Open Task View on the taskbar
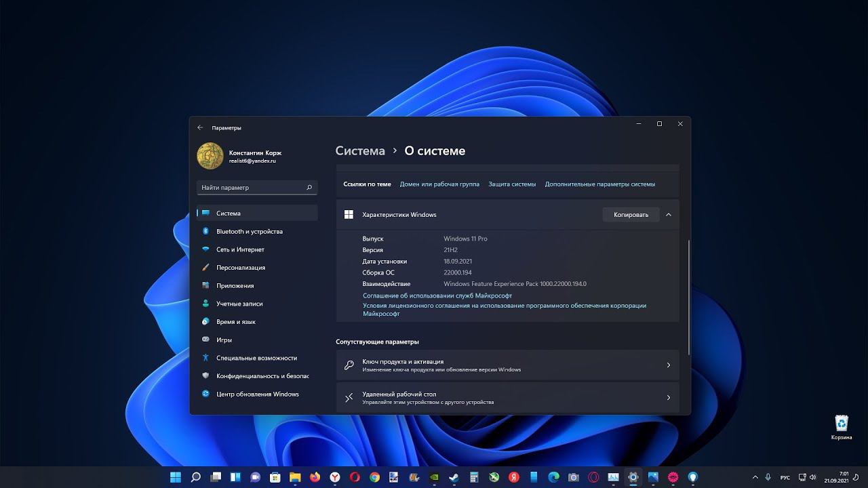Screen dimensions: 868x488 [x=215, y=477]
